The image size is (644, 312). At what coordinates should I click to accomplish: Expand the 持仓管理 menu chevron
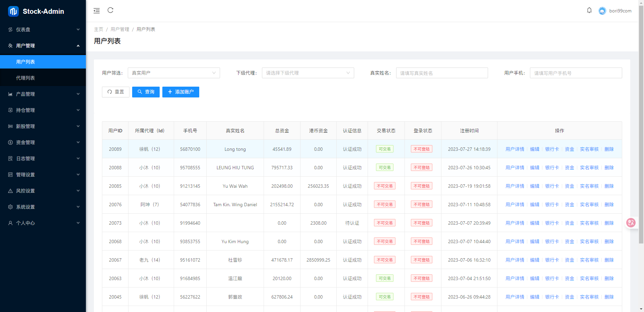click(78, 110)
